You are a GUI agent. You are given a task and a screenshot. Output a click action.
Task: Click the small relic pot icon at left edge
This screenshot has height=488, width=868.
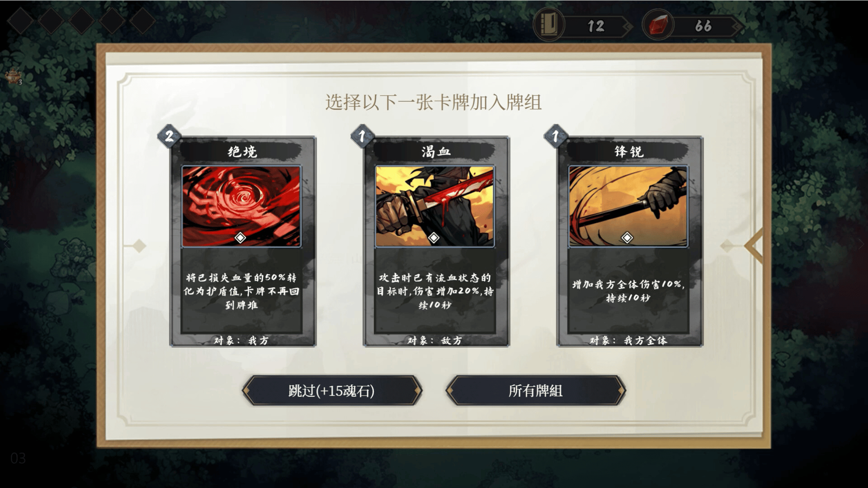click(13, 76)
